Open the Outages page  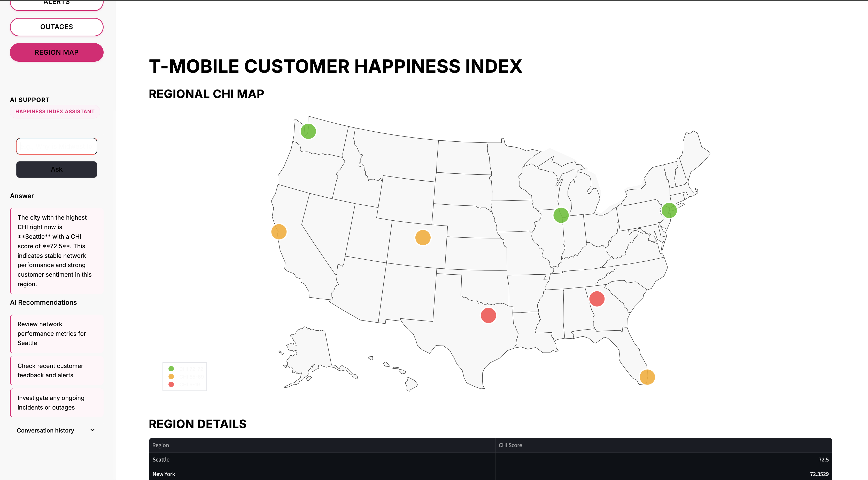(57, 27)
